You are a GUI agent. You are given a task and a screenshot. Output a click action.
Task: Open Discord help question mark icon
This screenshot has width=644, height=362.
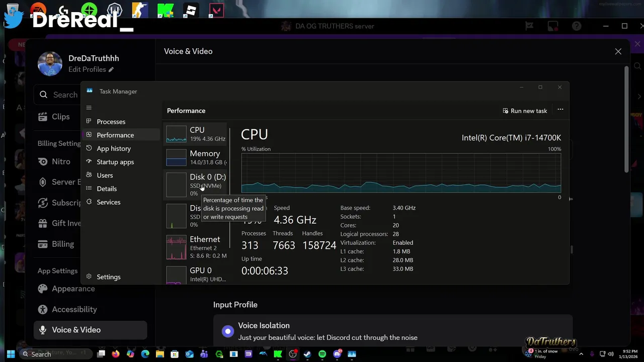tap(577, 26)
